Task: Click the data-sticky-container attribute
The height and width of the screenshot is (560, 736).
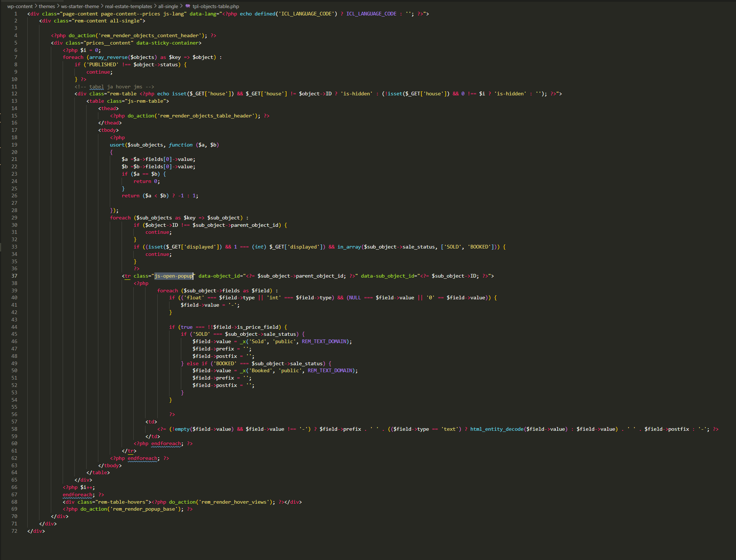Action: pyautogui.click(x=167, y=43)
